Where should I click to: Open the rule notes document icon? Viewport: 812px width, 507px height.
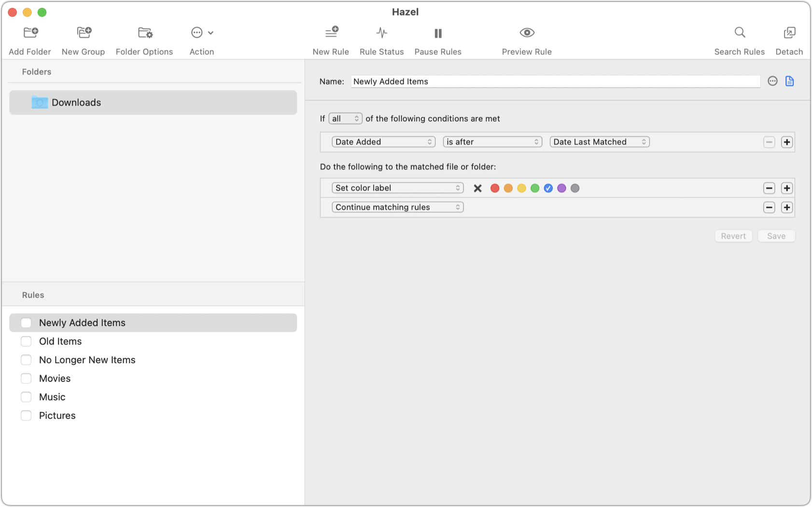click(x=789, y=81)
